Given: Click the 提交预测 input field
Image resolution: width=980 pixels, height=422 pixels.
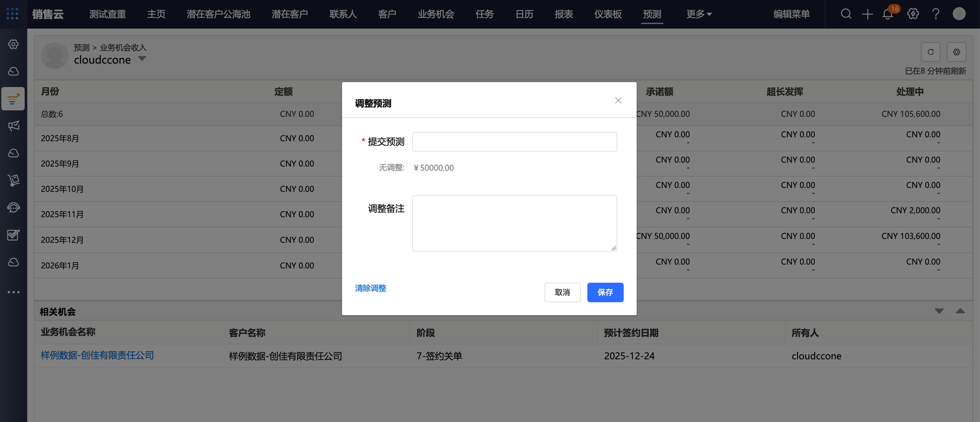Looking at the screenshot, I should coord(514,142).
